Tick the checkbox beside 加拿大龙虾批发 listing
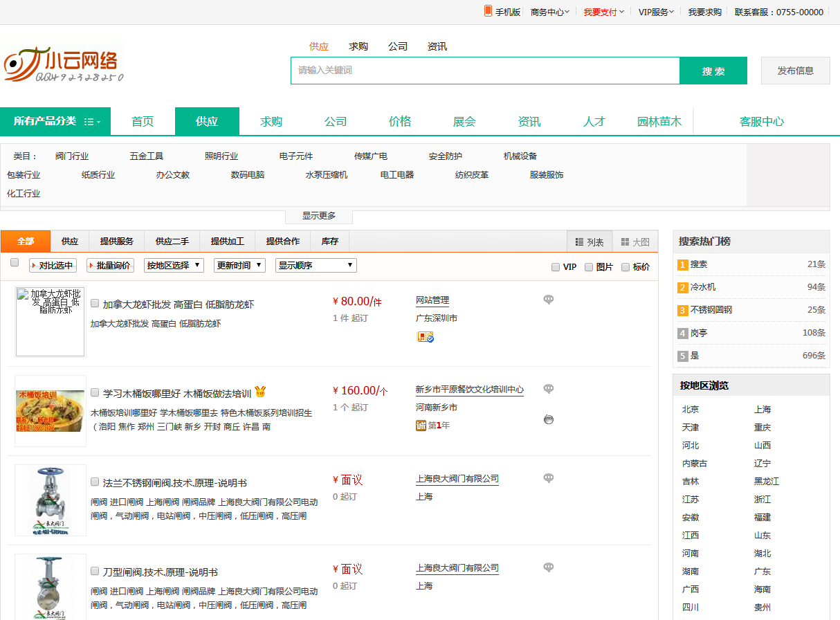Screen dimensions: 840x620 pyautogui.click(x=95, y=303)
